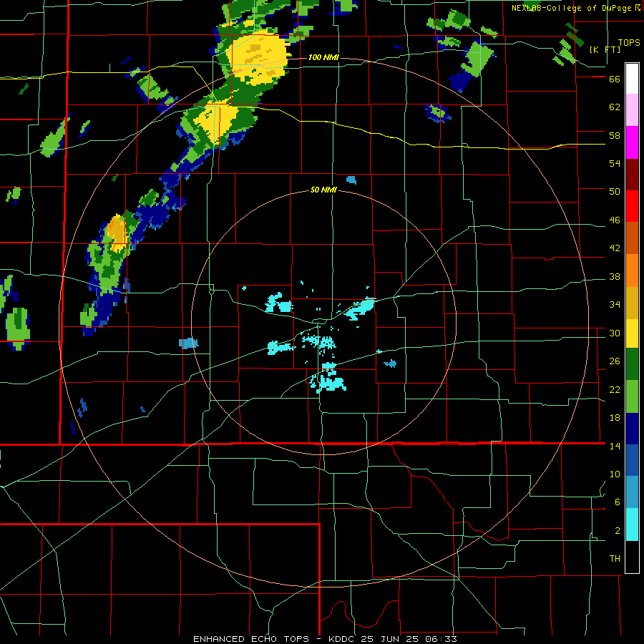This screenshot has height=644, width=644.
Task: Click the legend value "18"
Action: click(615, 418)
